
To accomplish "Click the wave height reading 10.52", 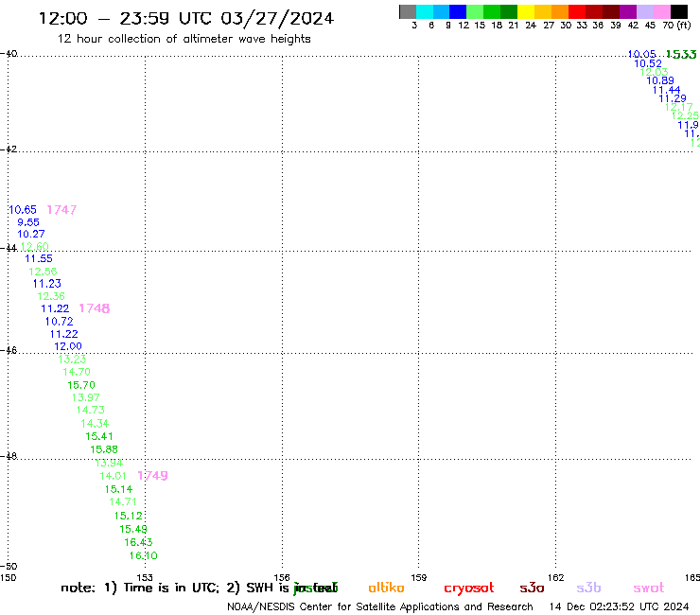I will point(648,64).
